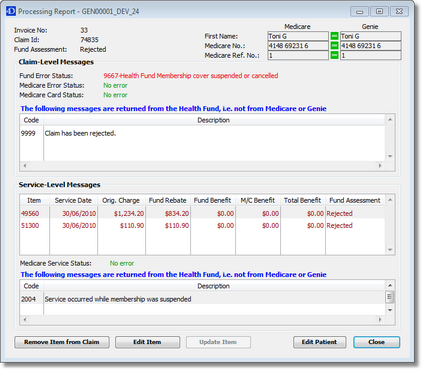Select 'Claim has been rejected.' description
The image size is (422, 370).
[x=80, y=133]
